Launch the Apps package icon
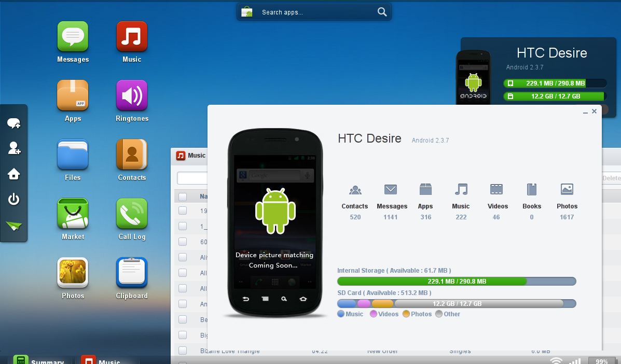The height and width of the screenshot is (364, 621). [73, 95]
